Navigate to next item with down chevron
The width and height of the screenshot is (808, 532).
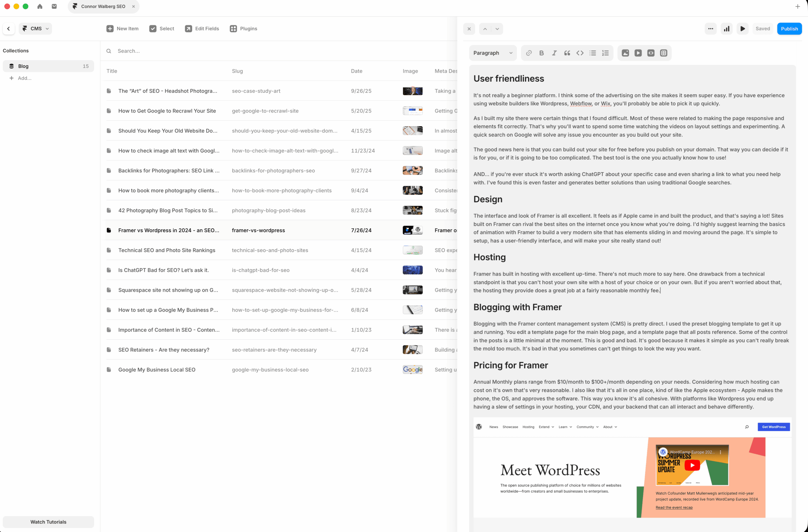497,28
